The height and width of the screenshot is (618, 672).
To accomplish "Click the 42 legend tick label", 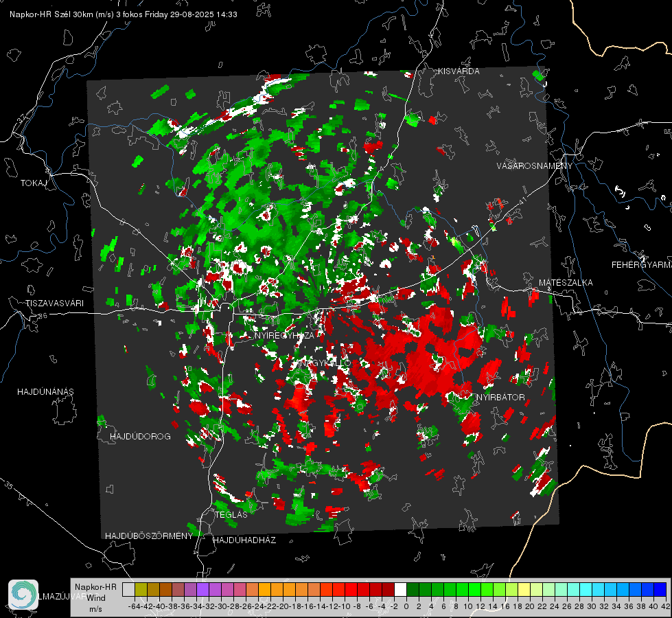I will click(666, 606).
